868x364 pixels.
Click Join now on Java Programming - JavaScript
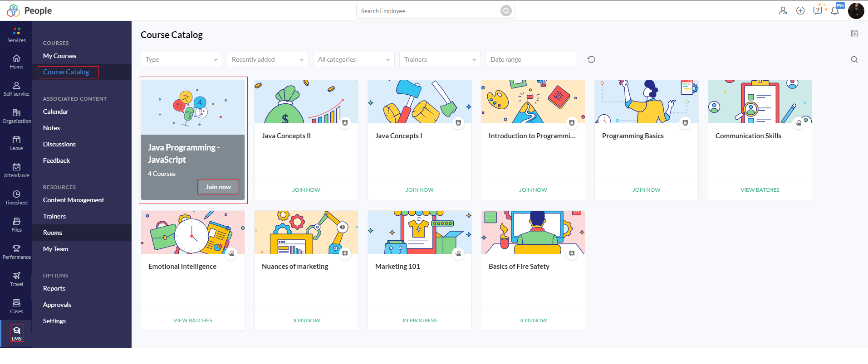click(x=218, y=187)
